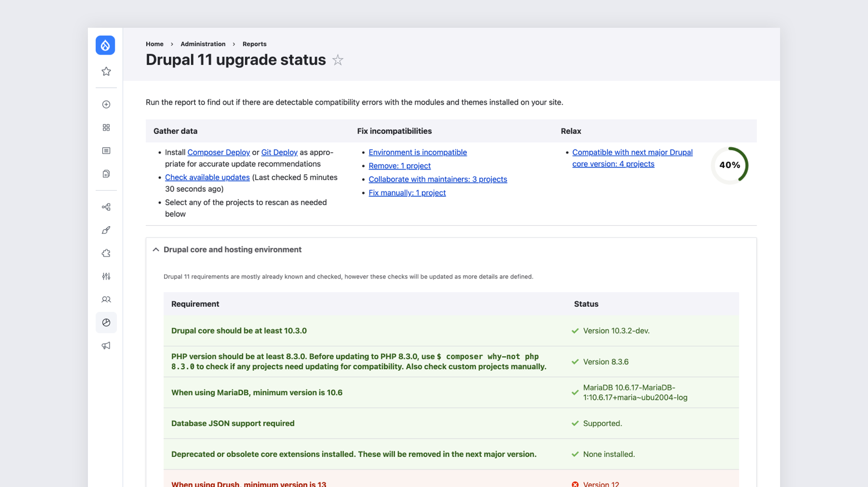Select 'Version 10.3.2-dev.' status cell
The image size is (868, 487).
point(617,331)
